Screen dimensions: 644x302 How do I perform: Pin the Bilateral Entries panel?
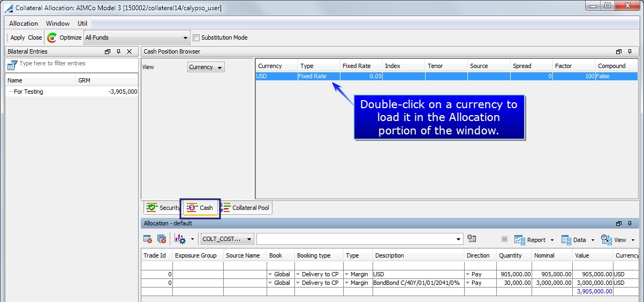pyautogui.click(x=118, y=52)
